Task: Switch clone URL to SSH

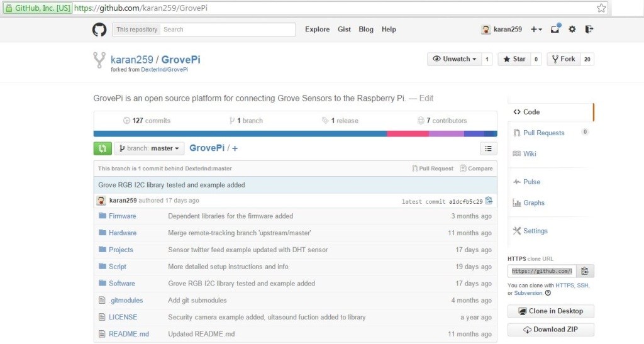Action: tap(582, 286)
